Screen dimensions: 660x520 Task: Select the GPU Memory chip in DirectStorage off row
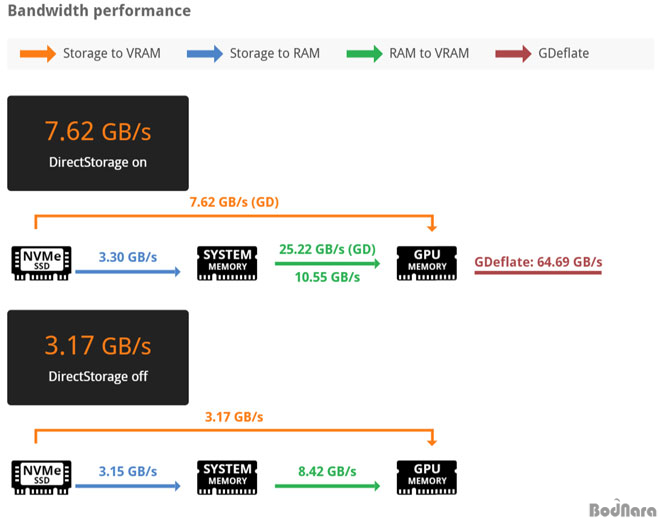[426, 477]
